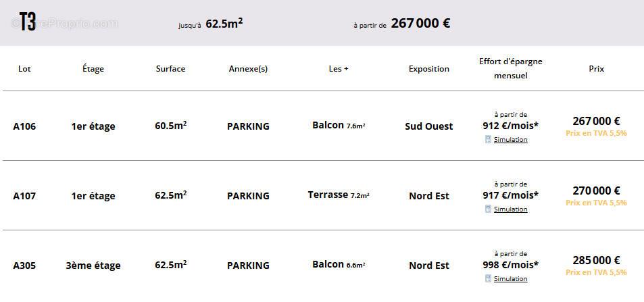
Task: Click the 270 000 € price for A107
Action: [x=596, y=191]
